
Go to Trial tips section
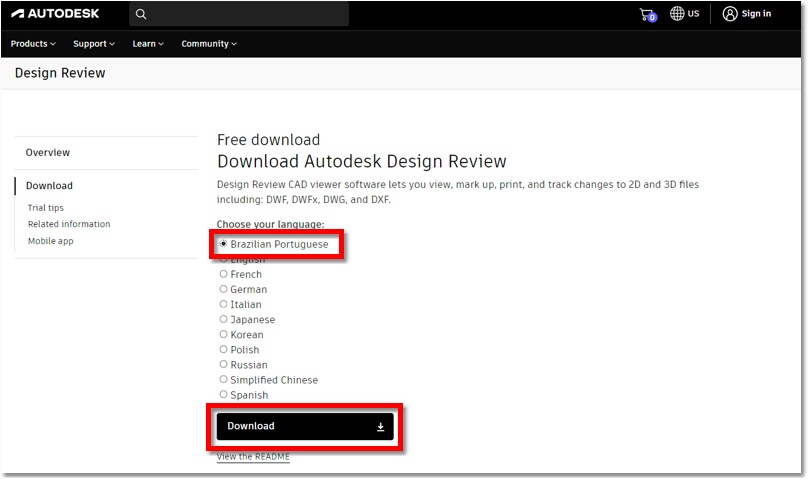click(x=46, y=208)
